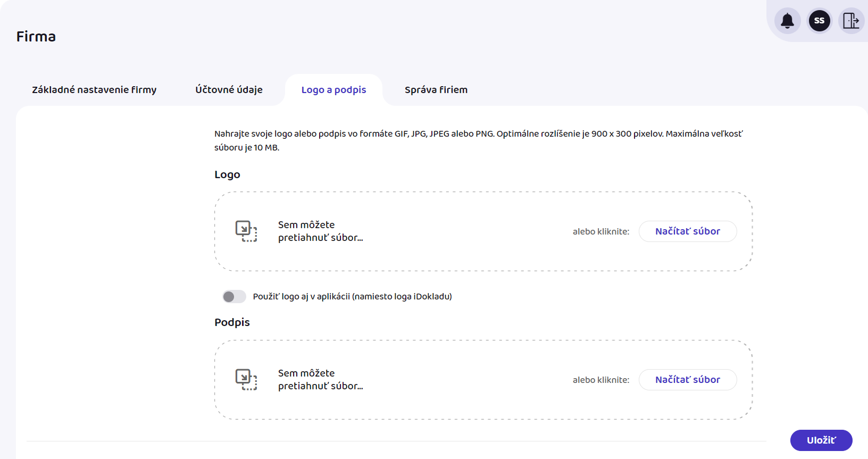The height and width of the screenshot is (459, 868).
Task: Switch to Základné nastavenie firmy tab
Action: 94,90
